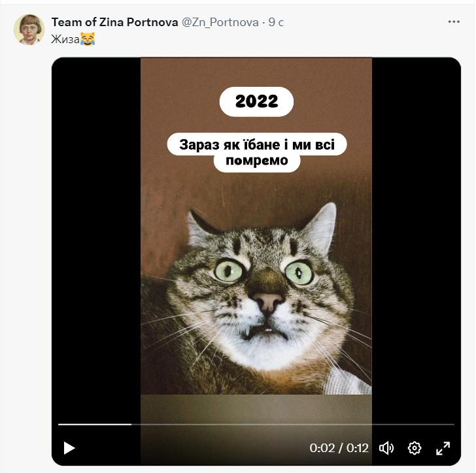
Task: Play the video
Action: tap(69, 448)
